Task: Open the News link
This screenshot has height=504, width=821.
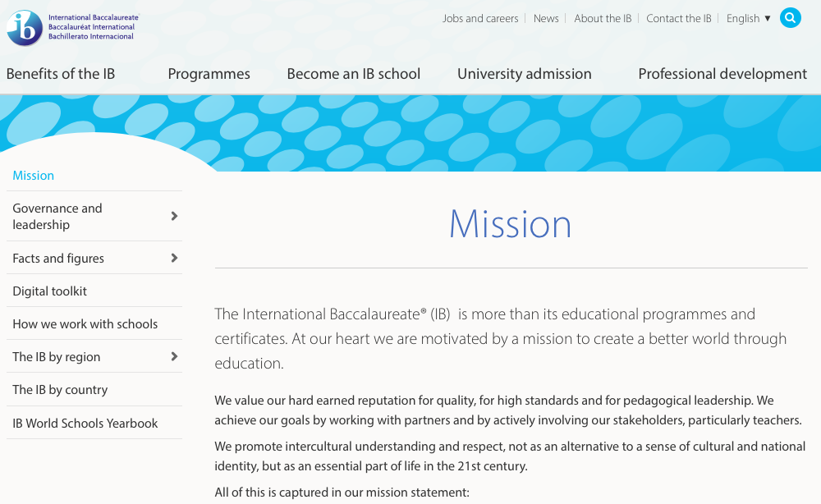Action: 546,18
